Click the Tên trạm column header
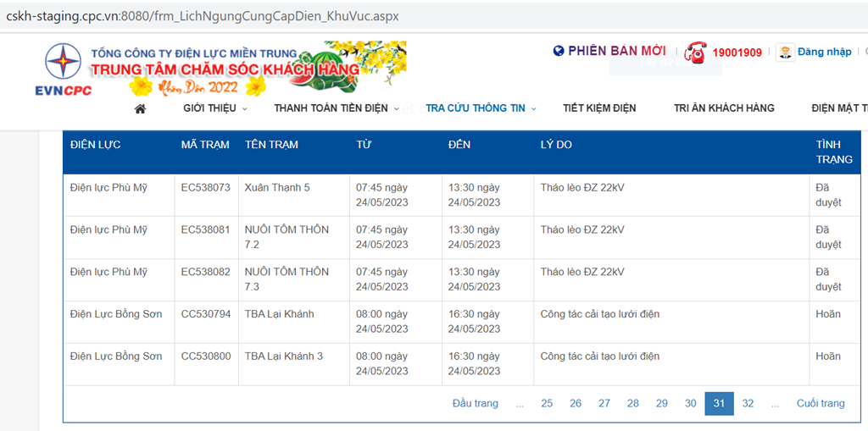This screenshot has width=868, height=431. (x=272, y=145)
